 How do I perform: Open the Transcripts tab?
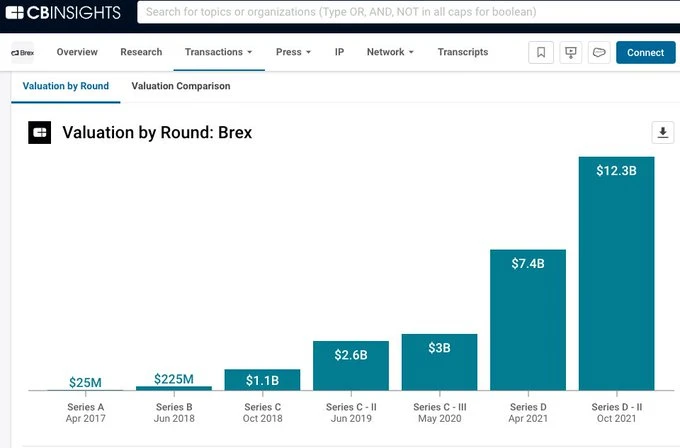coord(463,52)
